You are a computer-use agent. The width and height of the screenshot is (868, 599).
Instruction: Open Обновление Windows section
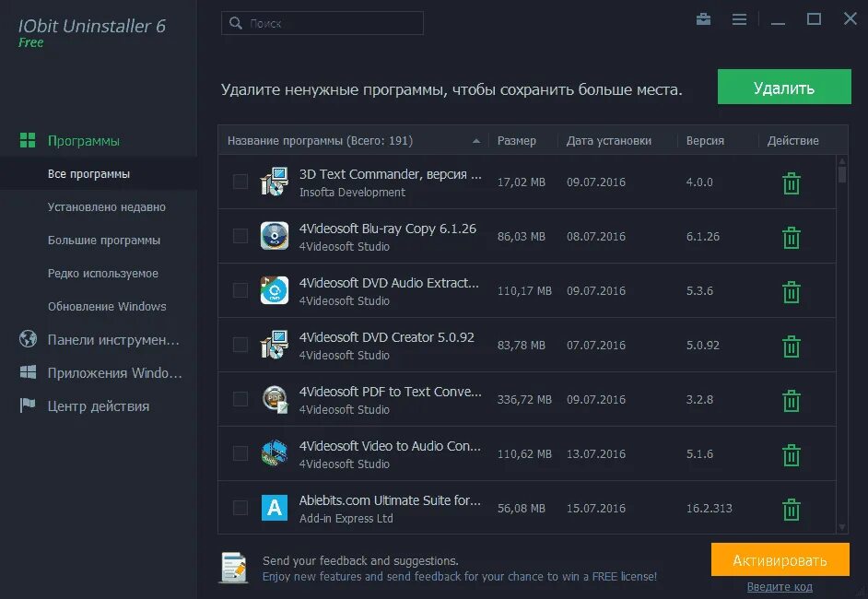107,307
